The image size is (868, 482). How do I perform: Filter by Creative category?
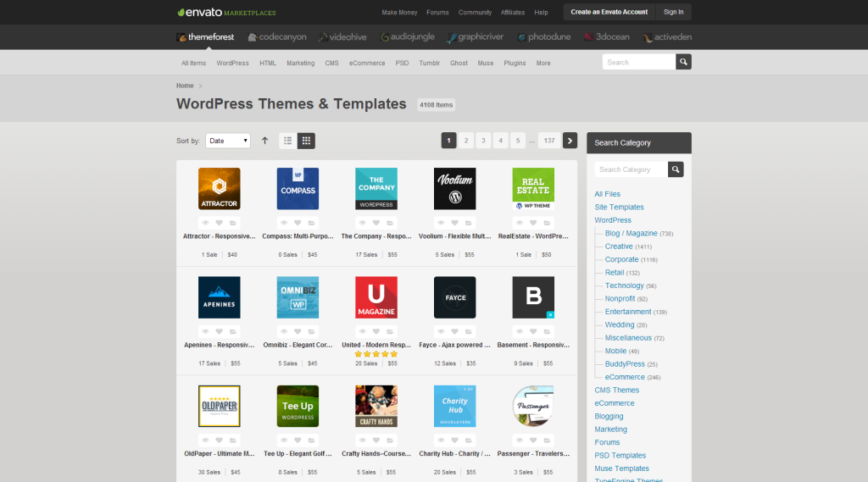[619, 247]
